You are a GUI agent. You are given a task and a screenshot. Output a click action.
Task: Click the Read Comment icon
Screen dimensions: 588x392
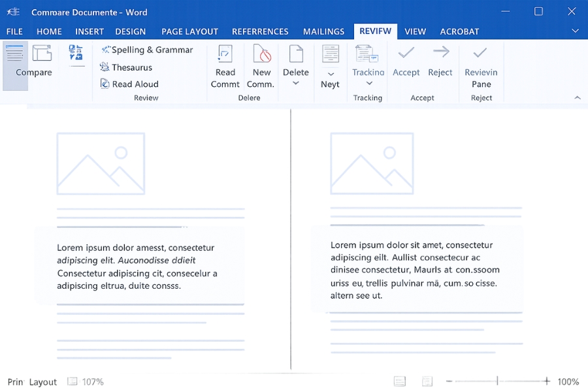225,54
